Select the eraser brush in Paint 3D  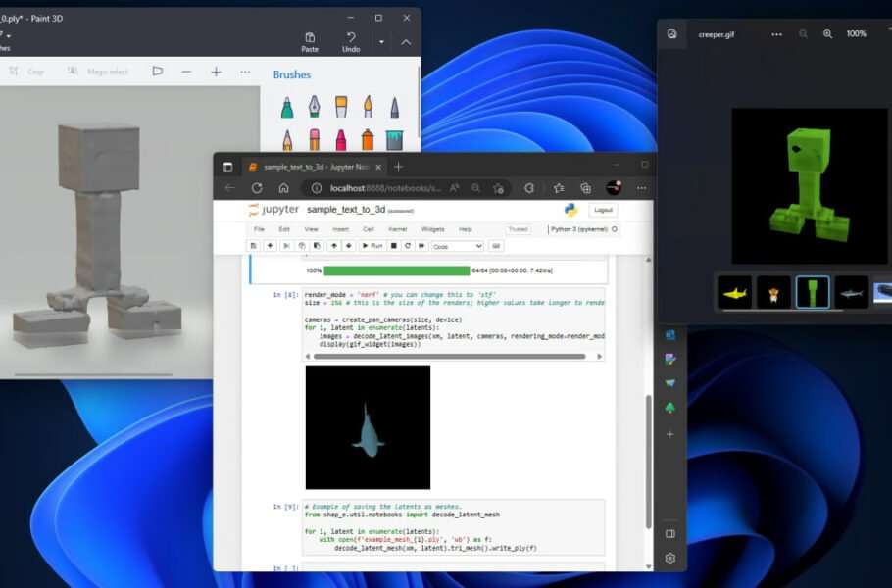tap(314, 140)
